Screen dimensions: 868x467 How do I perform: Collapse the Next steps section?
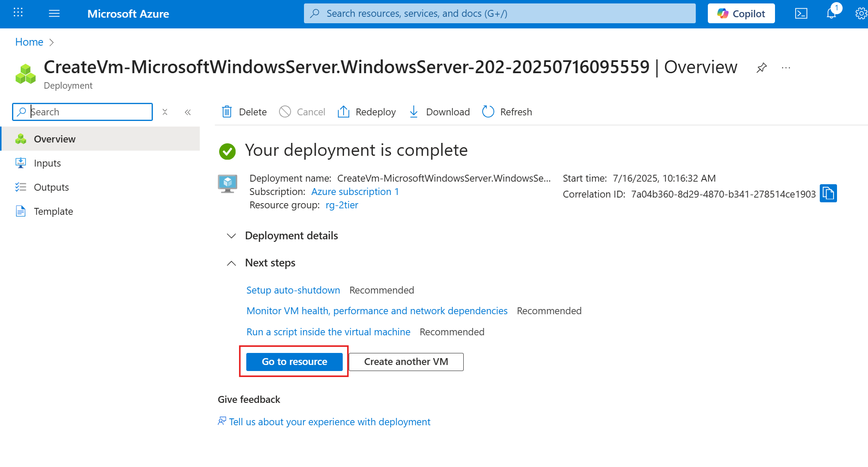coord(231,263)
